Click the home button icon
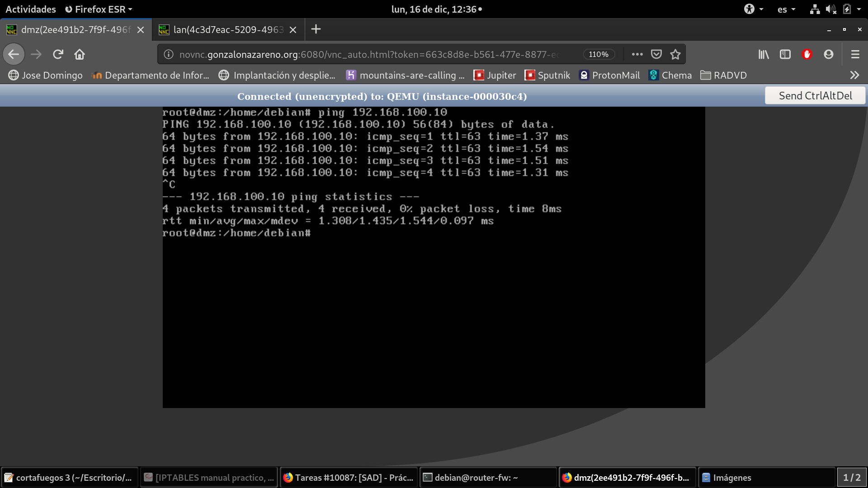The height and width of the screenshot is (488, 868). click(x=80, y=54)
